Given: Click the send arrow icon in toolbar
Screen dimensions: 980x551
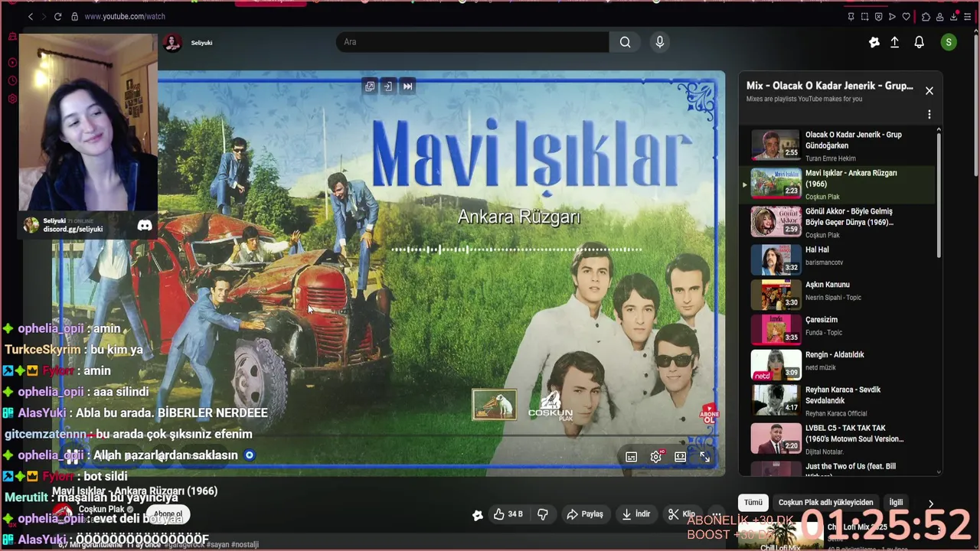Looking at the screenshot, I should tap(892, 16).
